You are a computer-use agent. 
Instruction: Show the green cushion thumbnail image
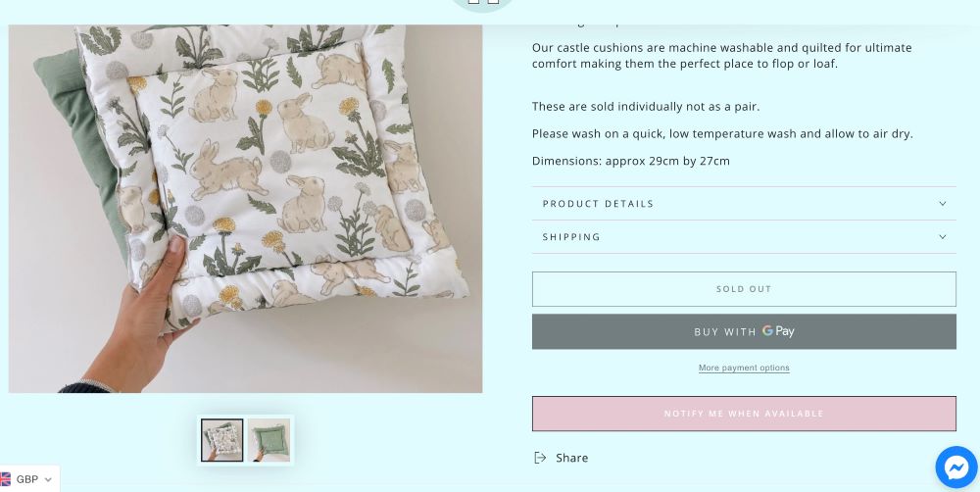coord(269,440)
